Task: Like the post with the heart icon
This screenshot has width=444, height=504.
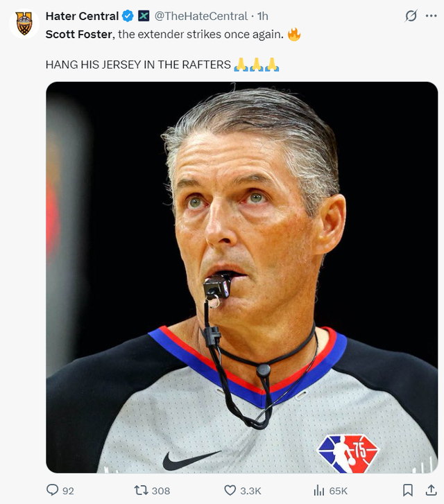Action: click(x=230, y=490)
